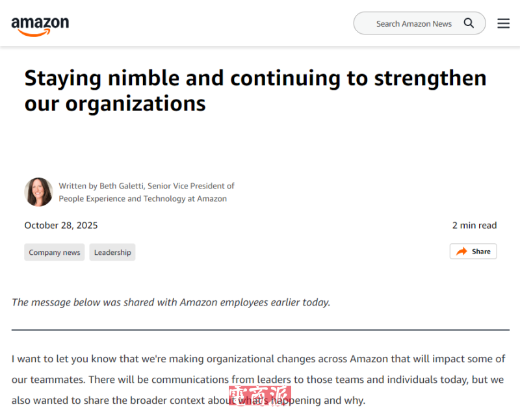Click the Amazon logo

click(x=40, y=25)
